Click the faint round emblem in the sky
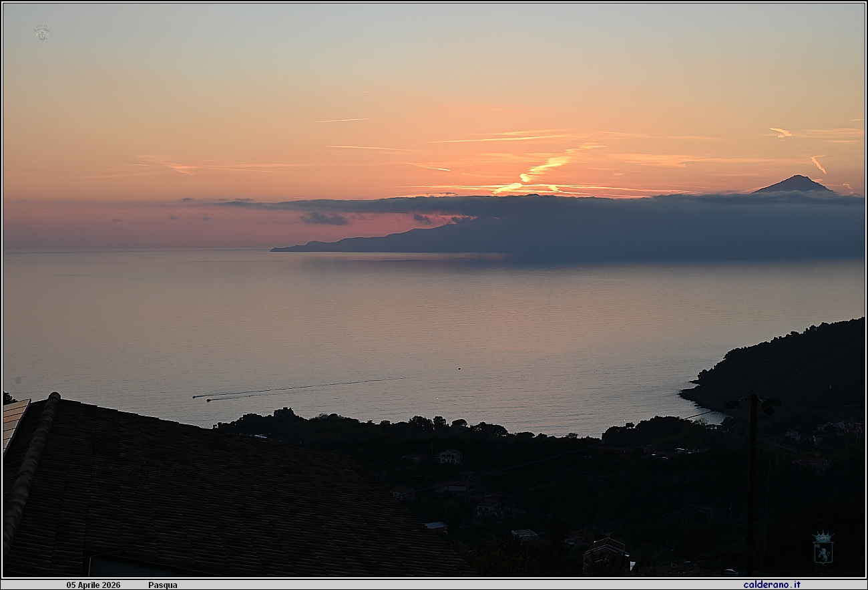 [41, 33]
